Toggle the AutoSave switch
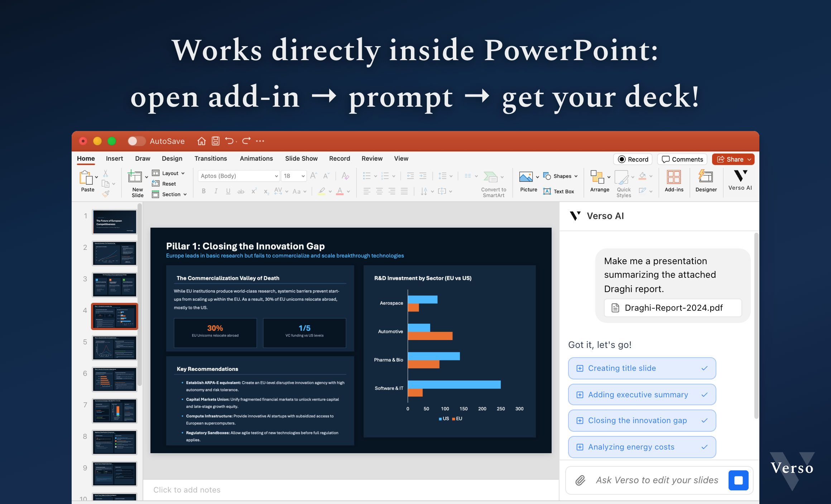The height and width of the screenshot is (504, 831). pos(136,141)
